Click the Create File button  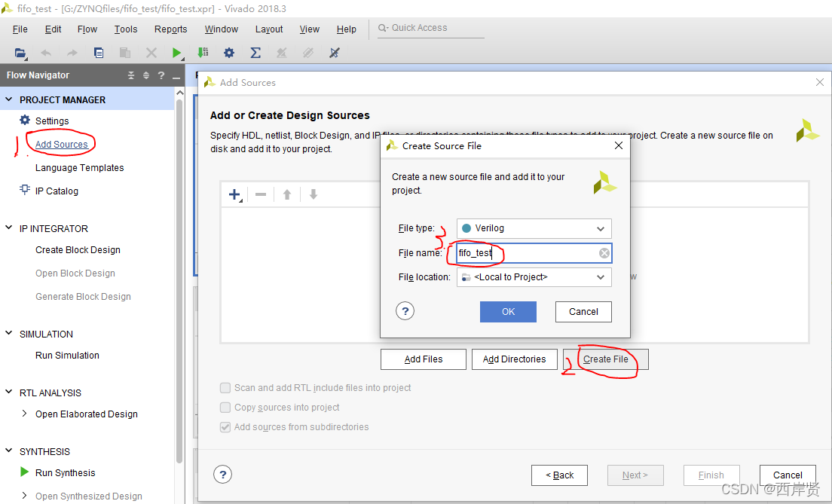coord(605,359)
